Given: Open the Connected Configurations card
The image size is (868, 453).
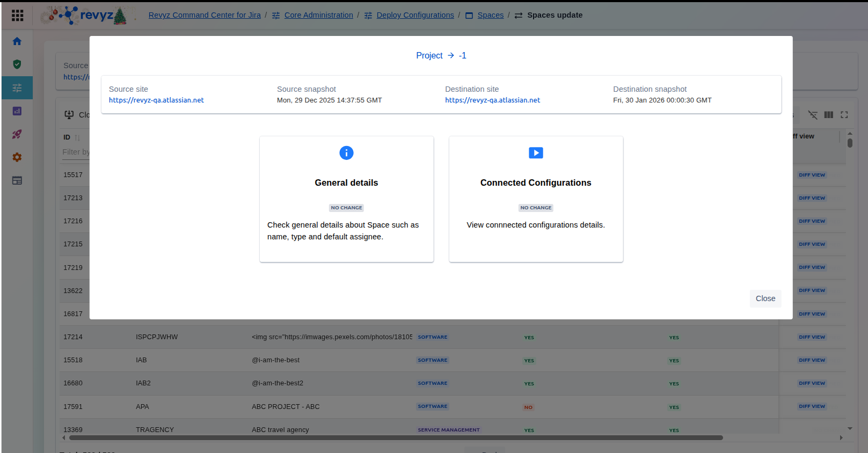Looking at the screenshot, I should (536, 199).
